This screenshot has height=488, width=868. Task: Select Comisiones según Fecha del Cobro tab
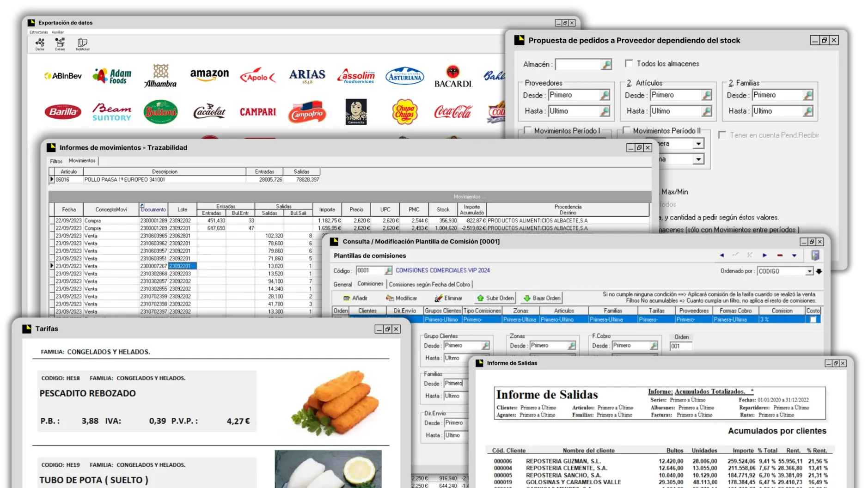[x=429, y=285]
